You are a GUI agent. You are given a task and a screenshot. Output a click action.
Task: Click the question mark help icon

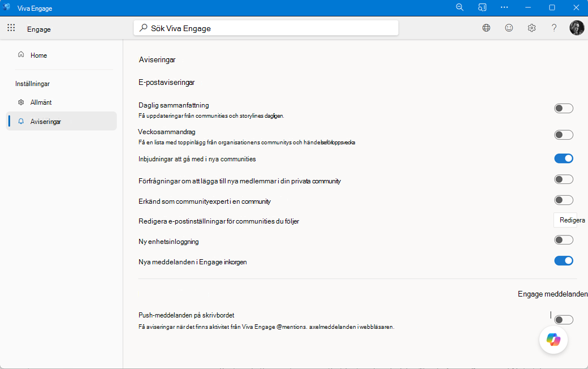pyautogui.click(x=554, y=28)
